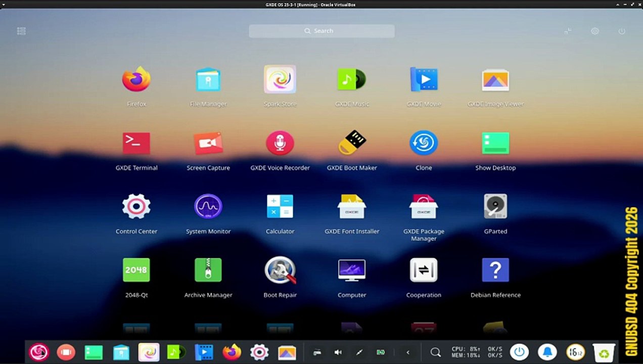Screen dimensions: 643x364
Task: Launch System Monitor
Action: coord(208,206)
